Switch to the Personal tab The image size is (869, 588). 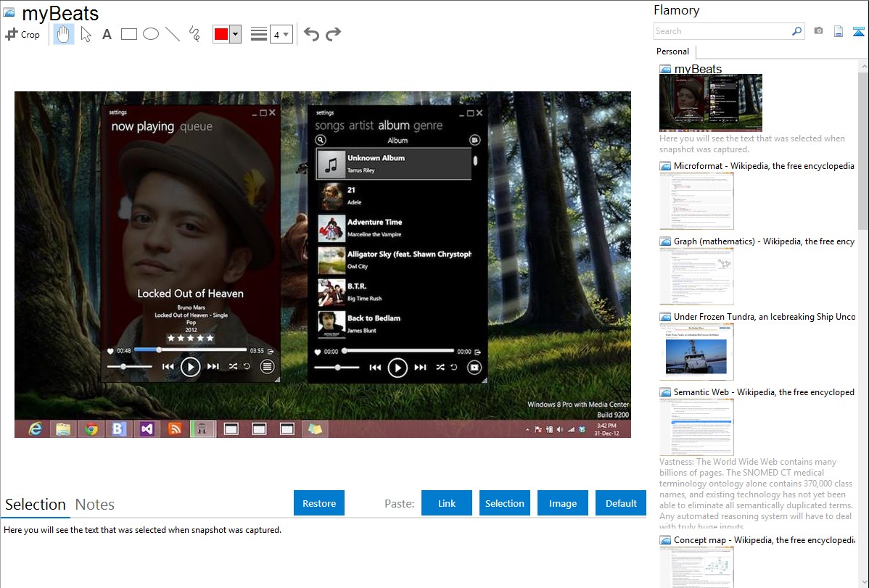pos(673,51)
